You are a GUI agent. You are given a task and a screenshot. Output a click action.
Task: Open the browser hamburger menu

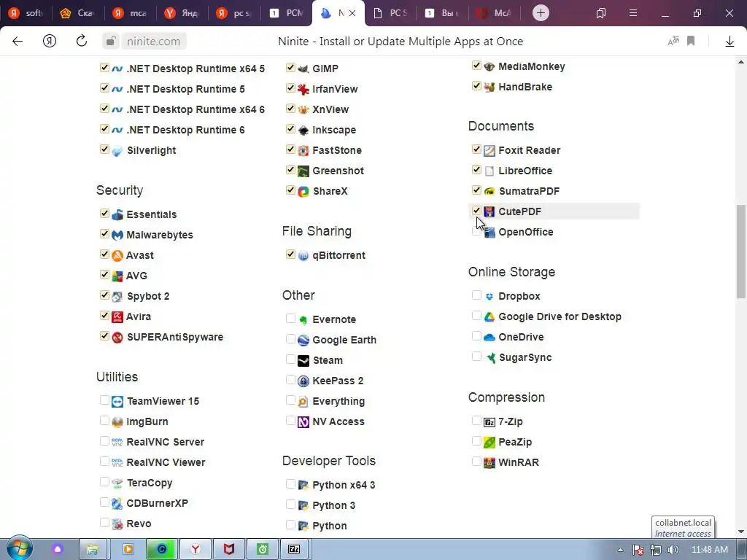(632, 13)
